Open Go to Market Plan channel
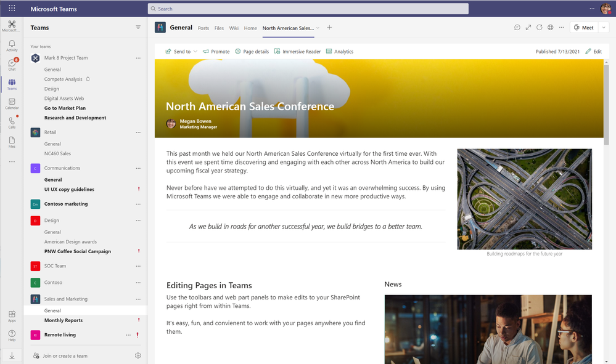The height and width of the screenshot is (364, 616). click(65, 108)
